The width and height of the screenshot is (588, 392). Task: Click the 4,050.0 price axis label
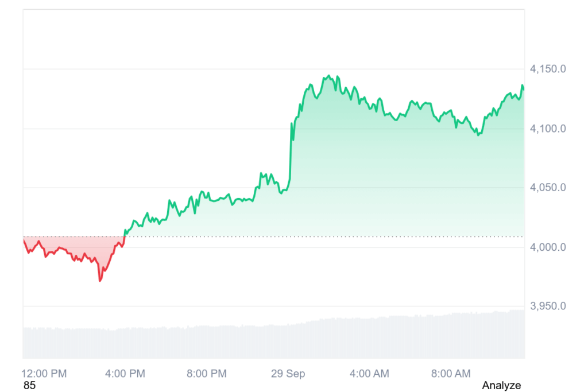tap(548, 188)
